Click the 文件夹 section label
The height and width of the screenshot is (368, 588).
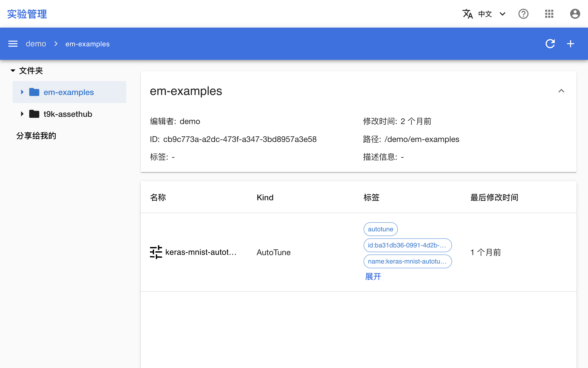31,71
